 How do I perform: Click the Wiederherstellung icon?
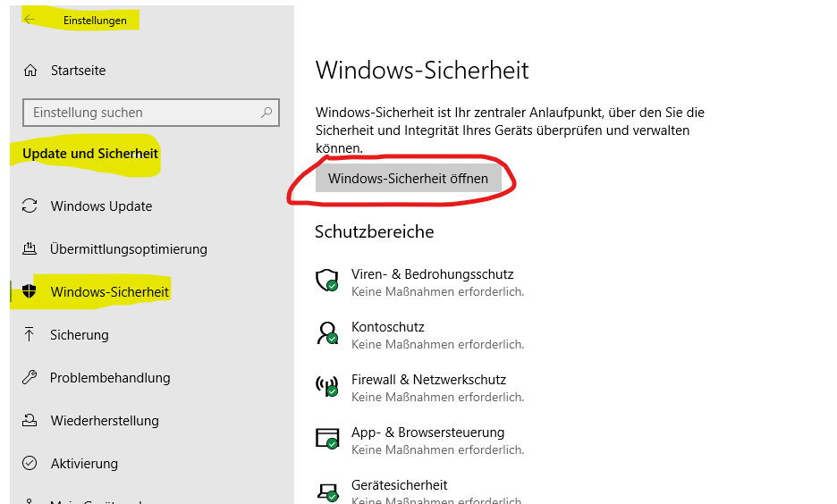pos(30,420)
